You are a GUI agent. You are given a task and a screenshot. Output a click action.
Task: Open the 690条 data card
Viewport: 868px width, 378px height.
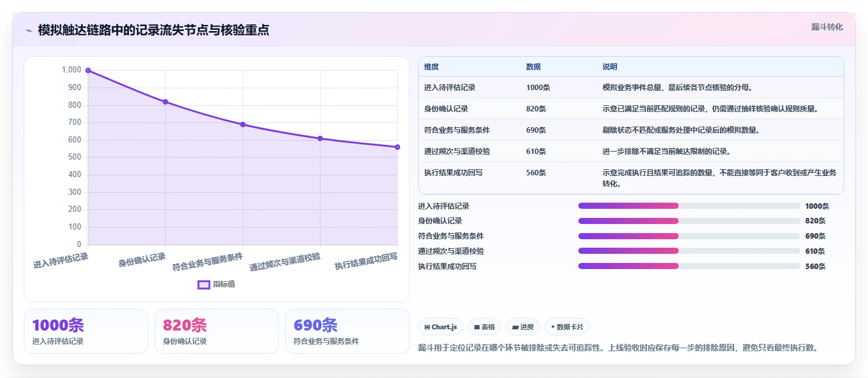(x=347, y=331)
